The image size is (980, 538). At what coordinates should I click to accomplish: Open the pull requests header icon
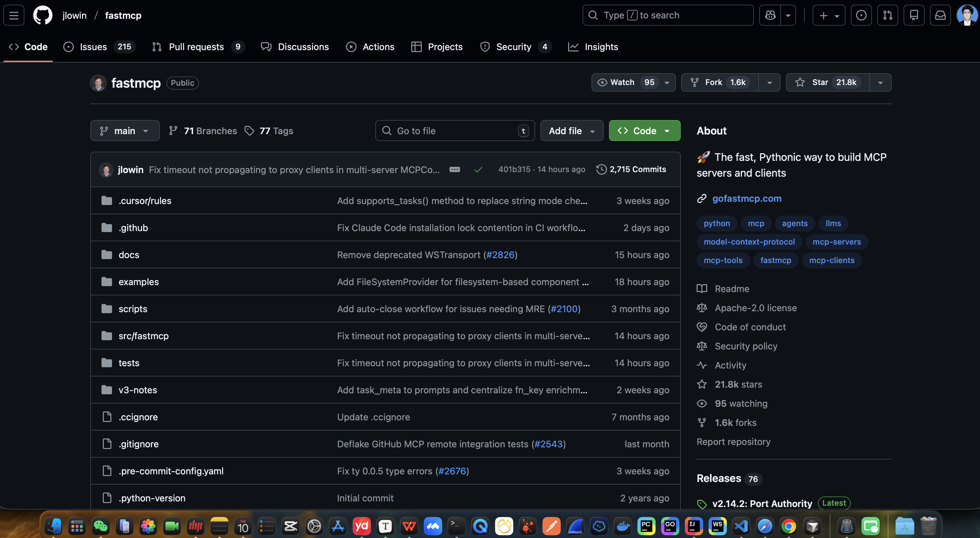pos(887,15)
